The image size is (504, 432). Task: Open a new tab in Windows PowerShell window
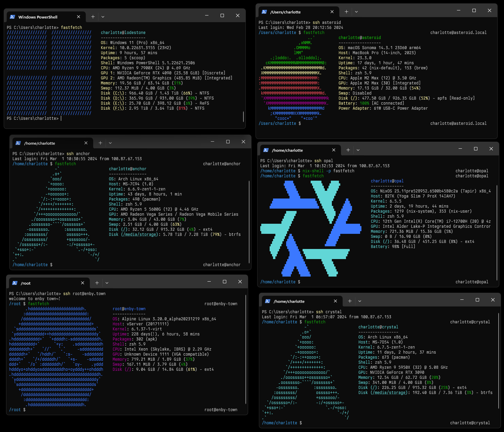click(93, 17)
